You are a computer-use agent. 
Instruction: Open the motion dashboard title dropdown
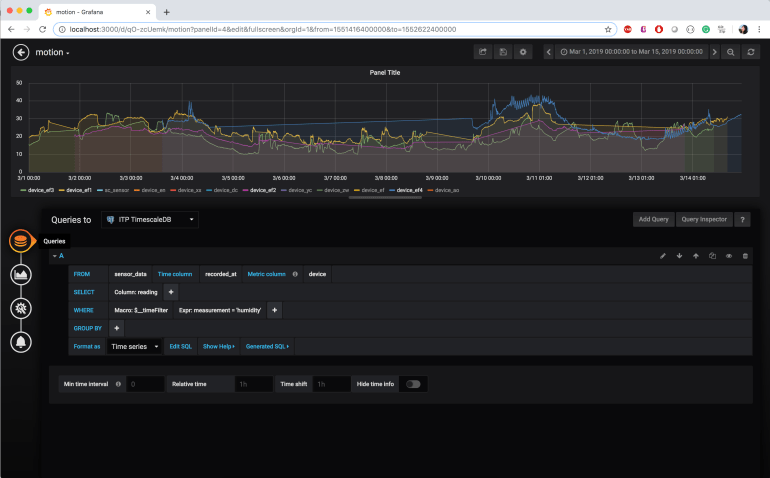[52, 52]
